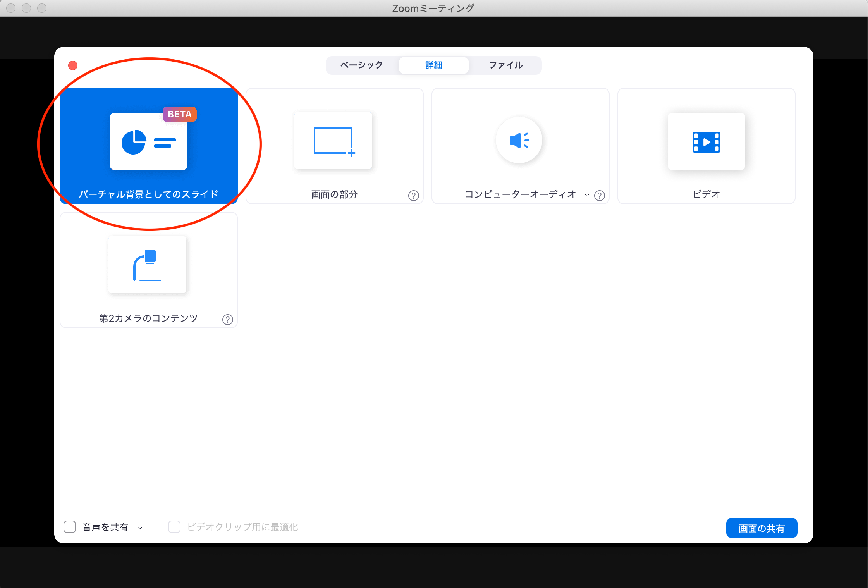Open help for コンピューターオーディオ
868x588 pixels.
coord(599,196)
